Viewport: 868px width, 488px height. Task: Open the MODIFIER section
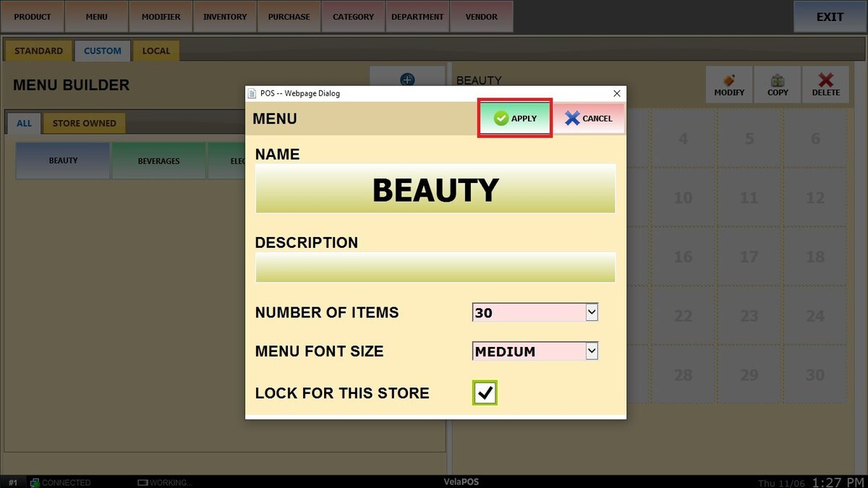click(x=161, y=17)
